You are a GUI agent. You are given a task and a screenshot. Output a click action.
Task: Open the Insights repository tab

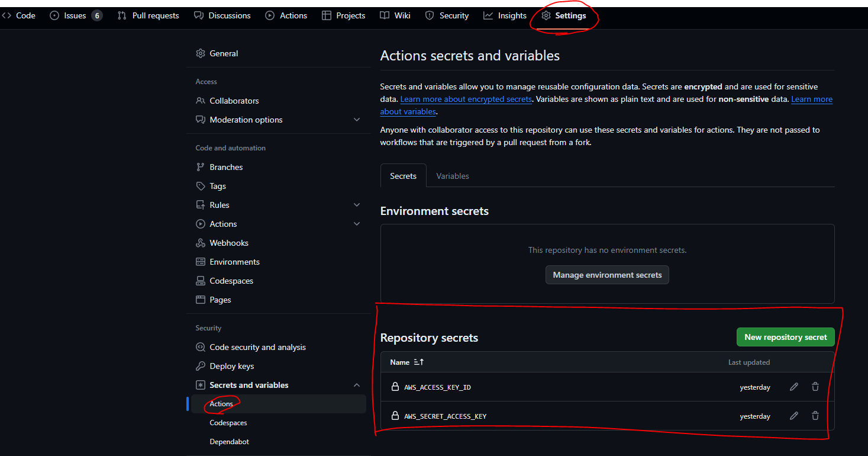505,15
